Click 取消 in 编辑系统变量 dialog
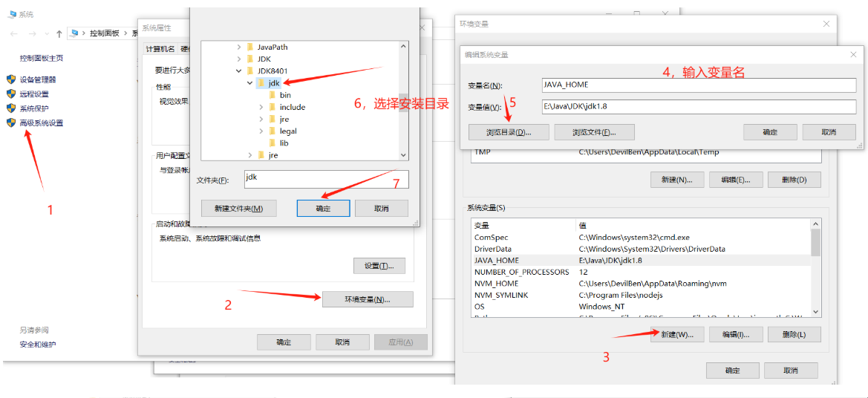 (x=829, y=132)
